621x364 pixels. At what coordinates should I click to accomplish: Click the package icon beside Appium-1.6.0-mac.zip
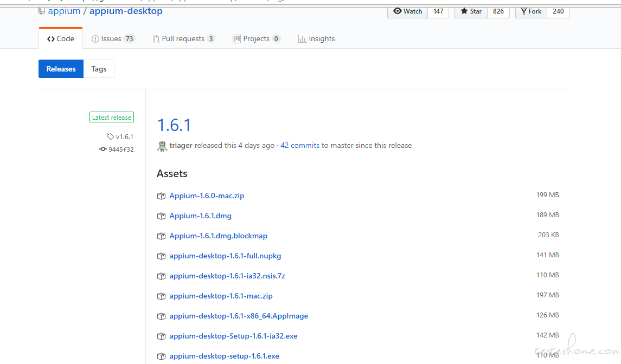161,196
